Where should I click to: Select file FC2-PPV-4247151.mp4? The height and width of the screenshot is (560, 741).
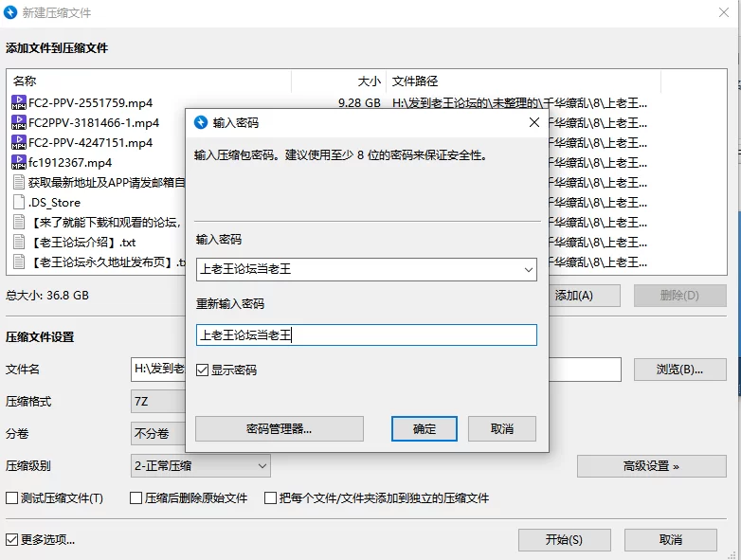point(90,142)
